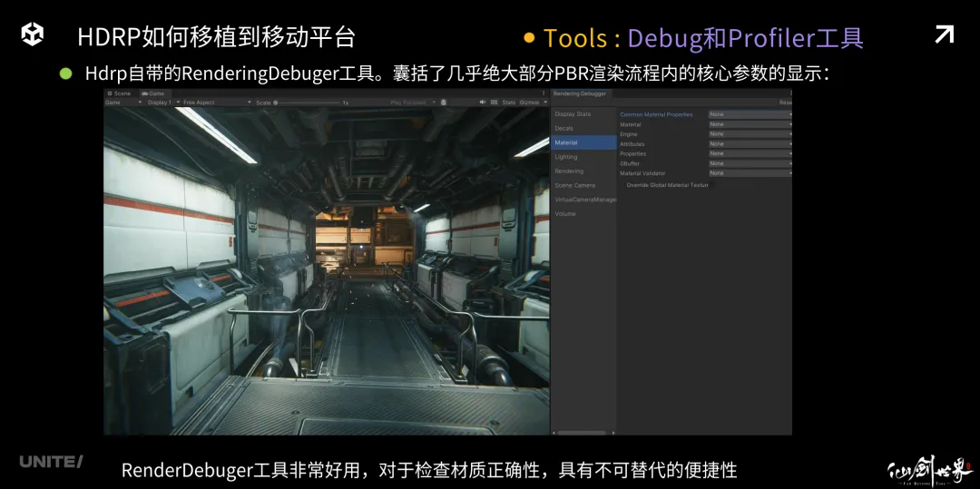This screenshot has height=489, width=980.
Task: Select the Material debug panel
Action: pos(583,142)
